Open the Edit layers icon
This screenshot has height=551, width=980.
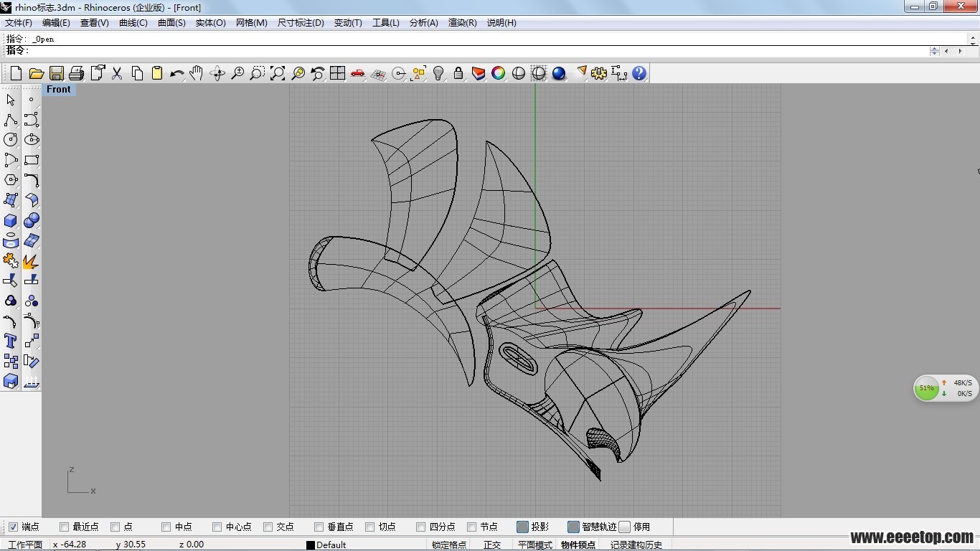click(479, 73)
